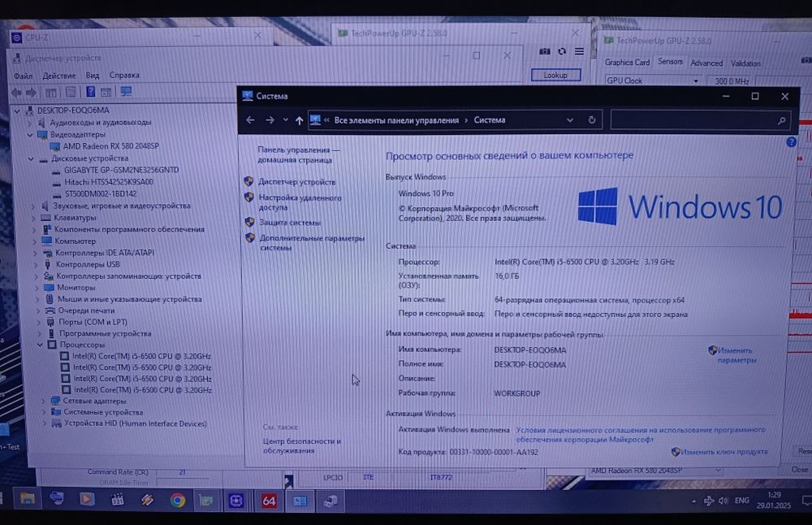Read the Microsoft license agreement link
The image size is (812, 525).
(x=640, y=434)
